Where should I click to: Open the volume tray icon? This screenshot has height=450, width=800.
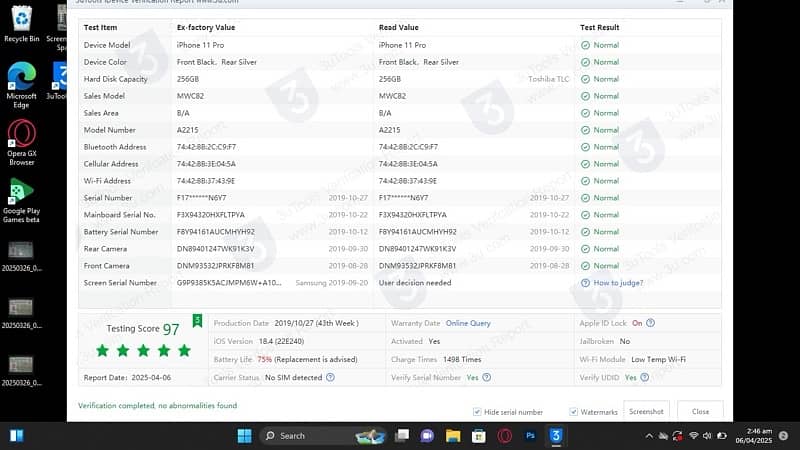tap(707, 436)
